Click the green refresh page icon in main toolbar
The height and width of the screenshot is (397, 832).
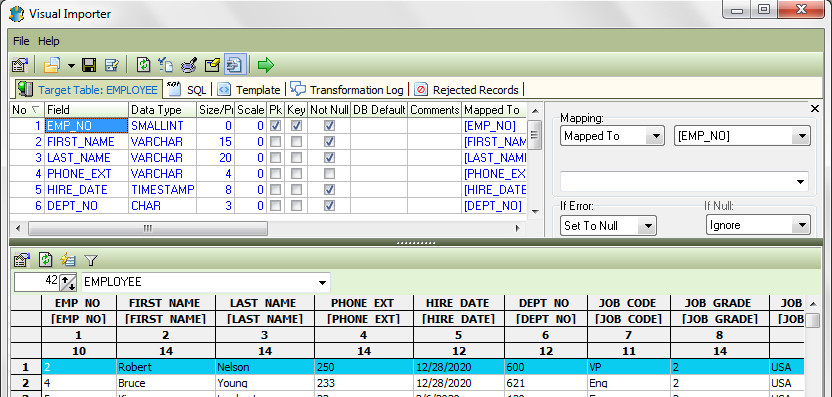click(144, 65)
